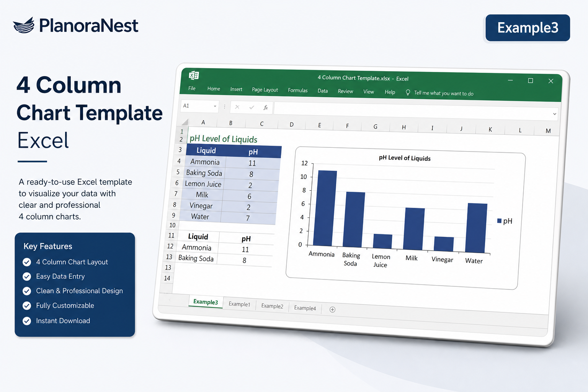Click the Water axis label in chart
The width and height of the screenshot is (588, 392).
[474, 261]
